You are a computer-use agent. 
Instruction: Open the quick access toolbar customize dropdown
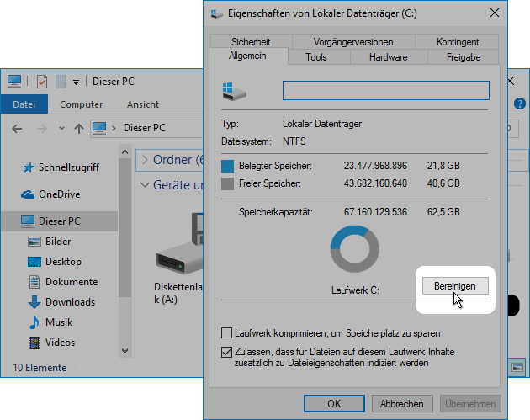coord(76,82)
